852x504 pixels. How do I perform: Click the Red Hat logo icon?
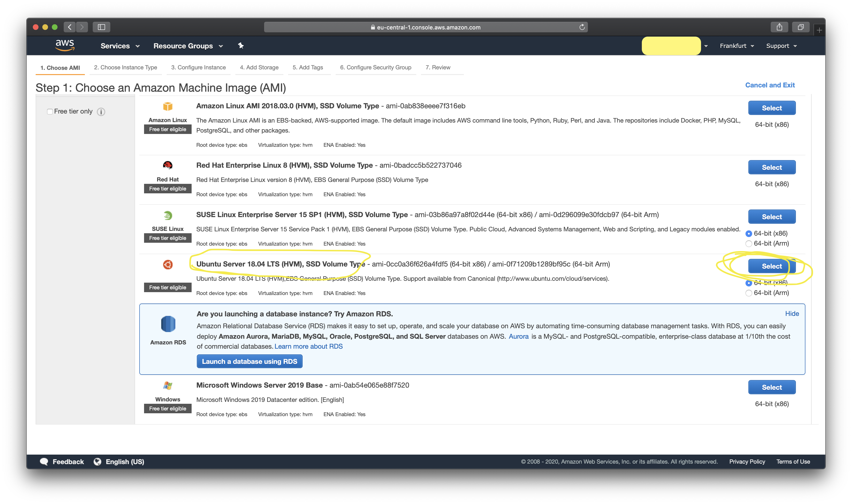(x=168, y=165)
